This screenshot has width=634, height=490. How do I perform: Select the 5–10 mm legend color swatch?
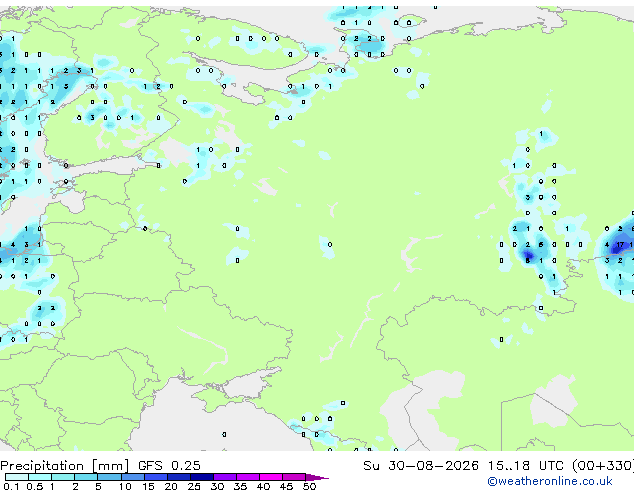pyautogui.click(x=110, y=477)
